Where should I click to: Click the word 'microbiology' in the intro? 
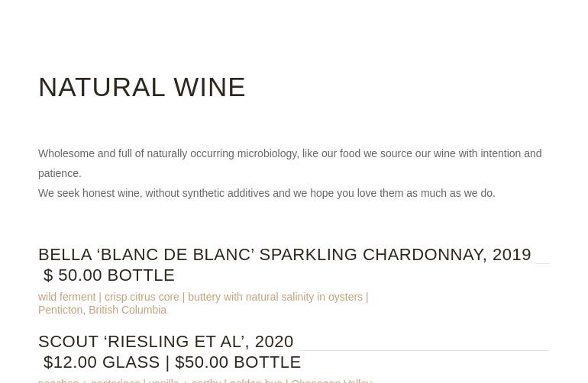(268, 153)
